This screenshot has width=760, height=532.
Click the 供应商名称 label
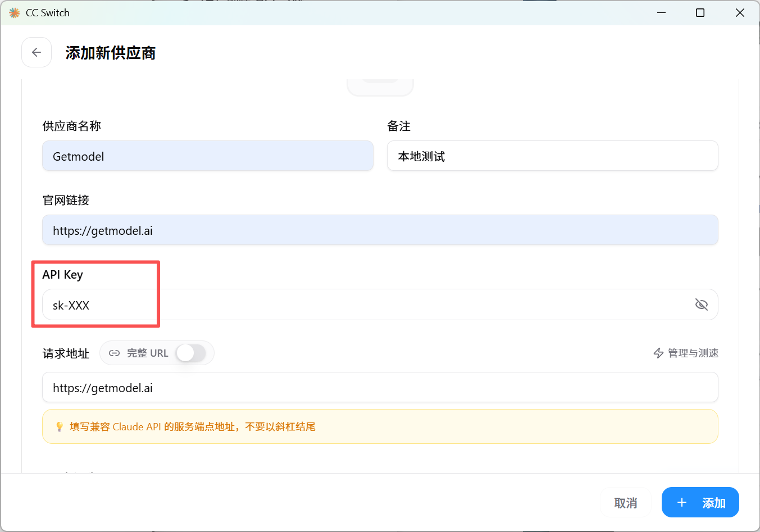[72, 126]
